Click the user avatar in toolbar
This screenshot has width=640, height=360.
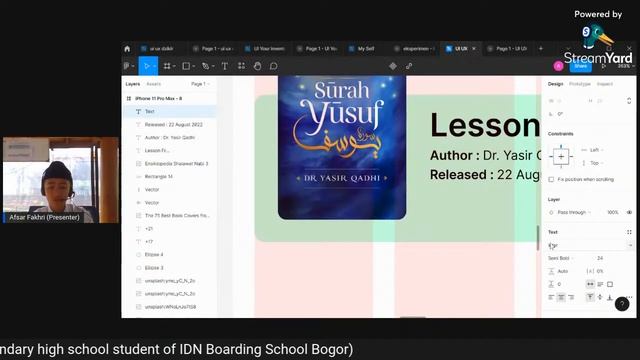[x=558, y=66]
